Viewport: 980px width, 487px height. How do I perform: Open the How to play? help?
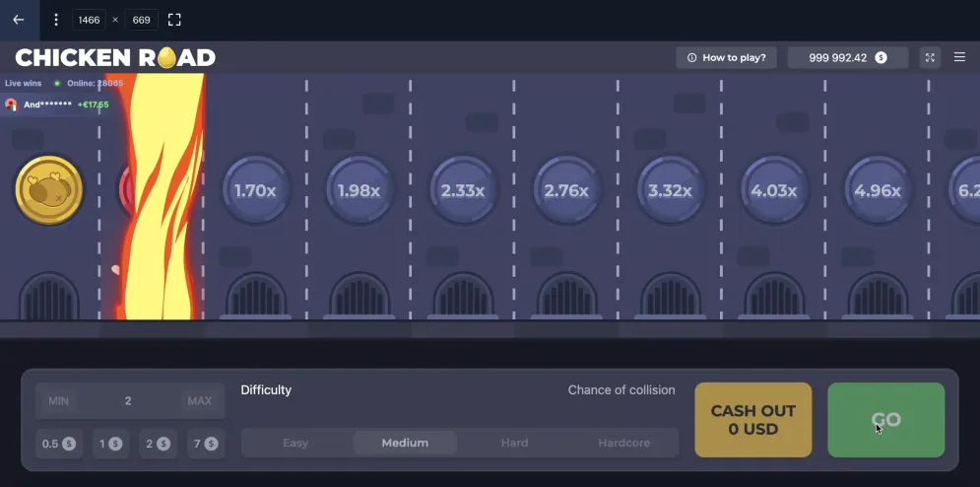pyautogui.click(x=726, y=57)
